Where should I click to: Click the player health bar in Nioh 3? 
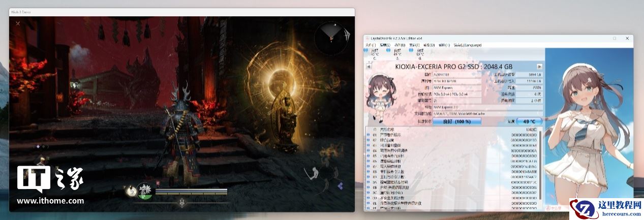coord(191,191)
